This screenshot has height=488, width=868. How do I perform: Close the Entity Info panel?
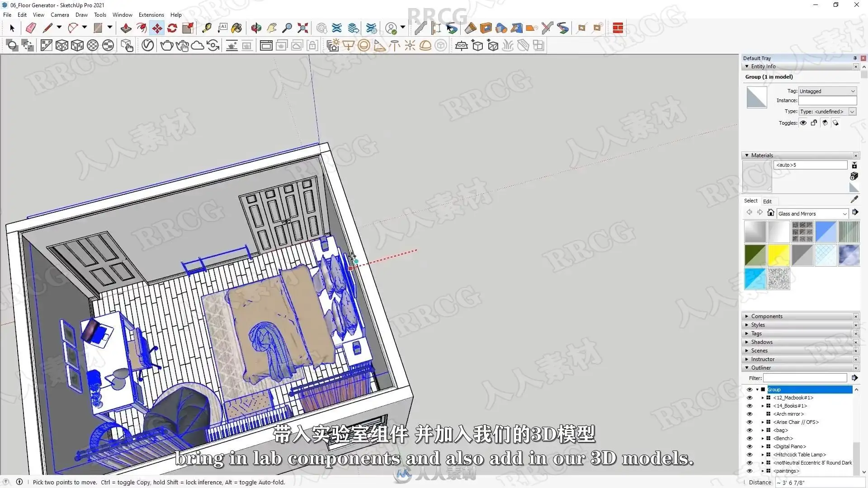[856, 66]
